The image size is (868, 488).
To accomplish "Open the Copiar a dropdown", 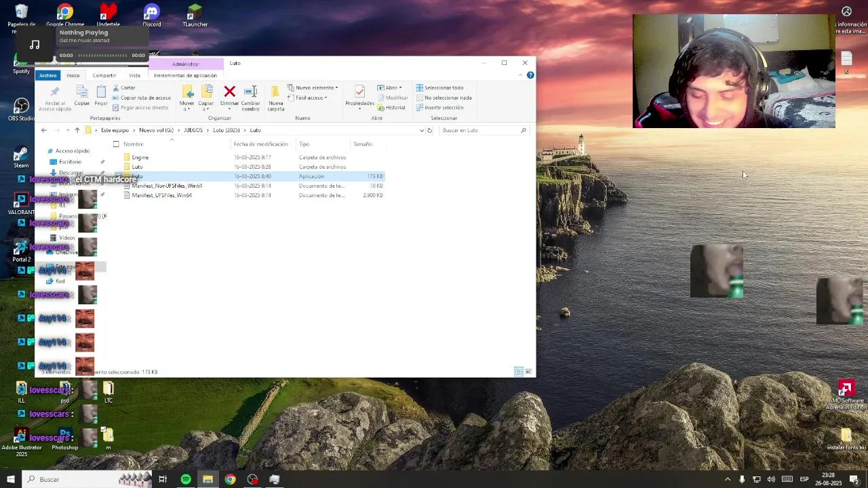I will pos(205,106).
